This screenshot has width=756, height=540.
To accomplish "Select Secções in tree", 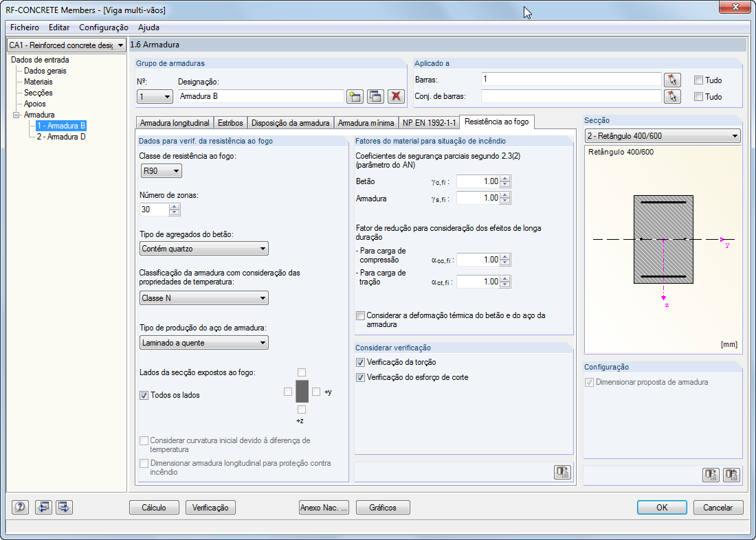I will [x=38, y=93].
